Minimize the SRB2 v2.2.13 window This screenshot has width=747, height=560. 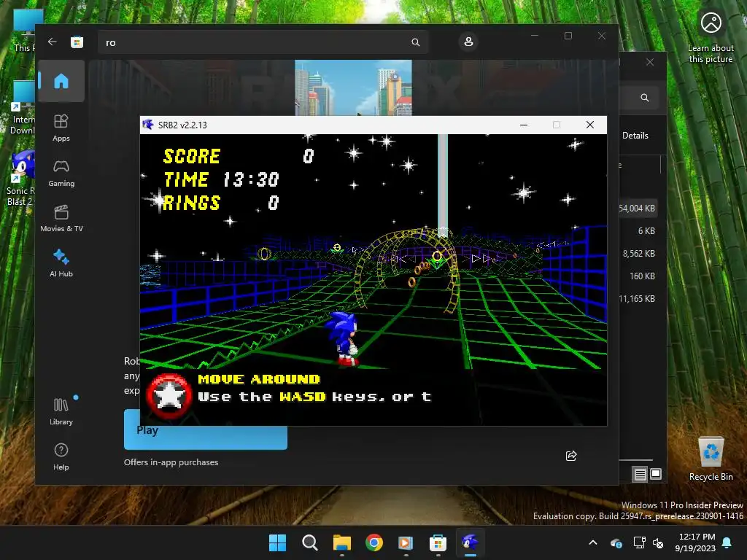(524, 125)
